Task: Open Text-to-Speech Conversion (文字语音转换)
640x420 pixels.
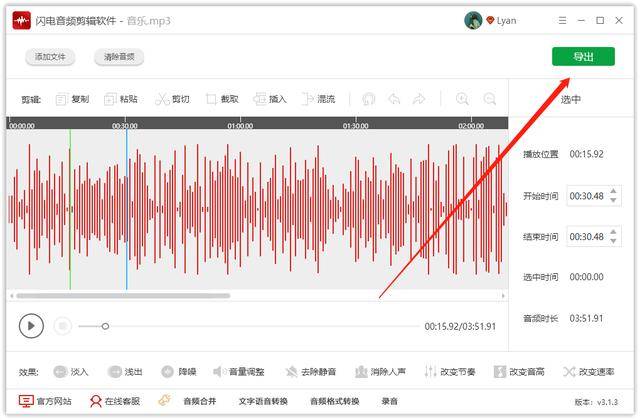Action: [263, 401]
